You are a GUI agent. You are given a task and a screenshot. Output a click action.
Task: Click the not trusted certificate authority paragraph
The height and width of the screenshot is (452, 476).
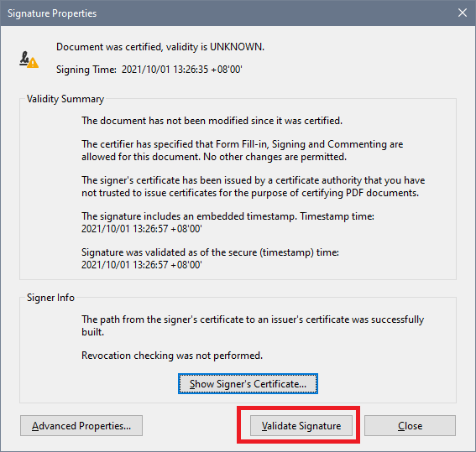point(254,186)
